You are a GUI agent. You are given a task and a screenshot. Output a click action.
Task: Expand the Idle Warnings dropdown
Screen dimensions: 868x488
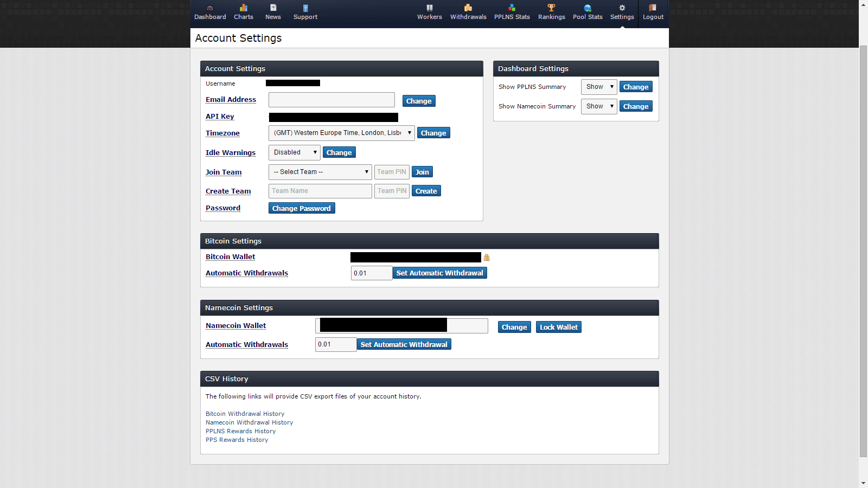coord(295,152)
